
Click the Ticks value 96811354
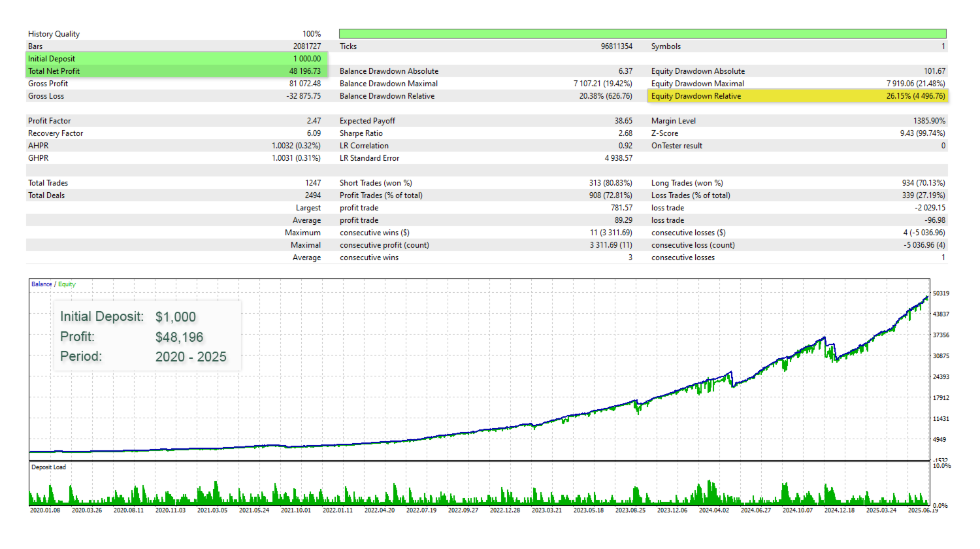point(617,46)
